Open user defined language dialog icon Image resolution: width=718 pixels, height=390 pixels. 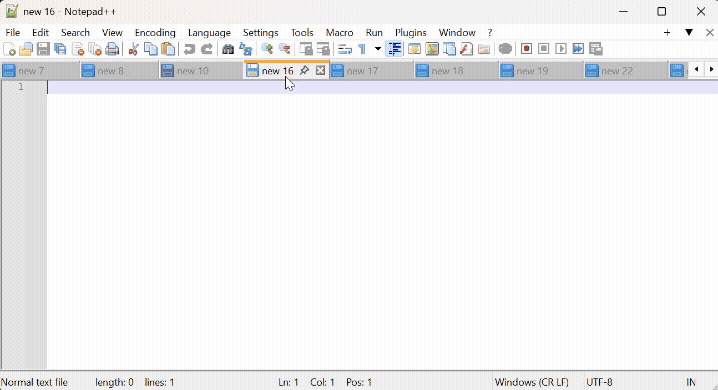pyautogui.click(x=414, y=49)
